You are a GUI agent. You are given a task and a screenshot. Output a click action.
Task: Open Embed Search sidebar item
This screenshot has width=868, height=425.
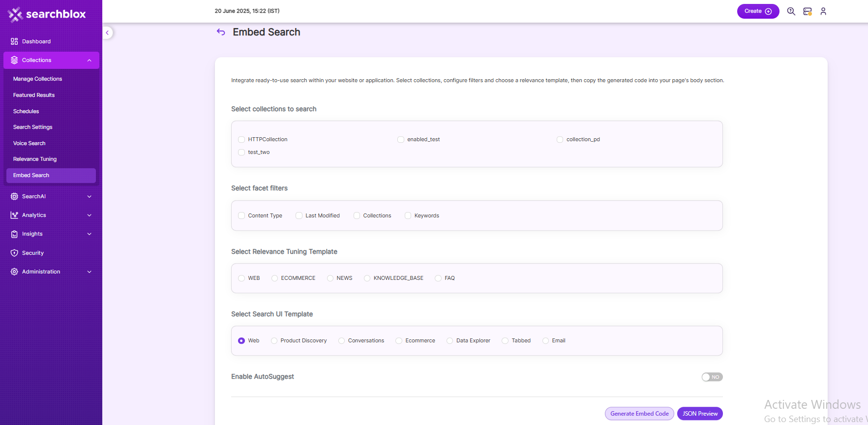[x=51, y=175]
